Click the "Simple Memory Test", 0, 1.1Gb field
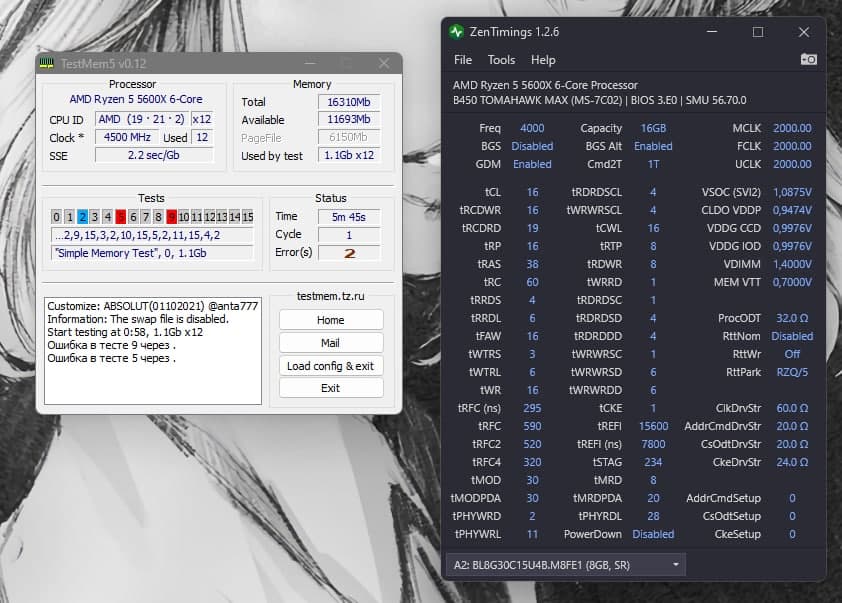 tap(152, 253)
